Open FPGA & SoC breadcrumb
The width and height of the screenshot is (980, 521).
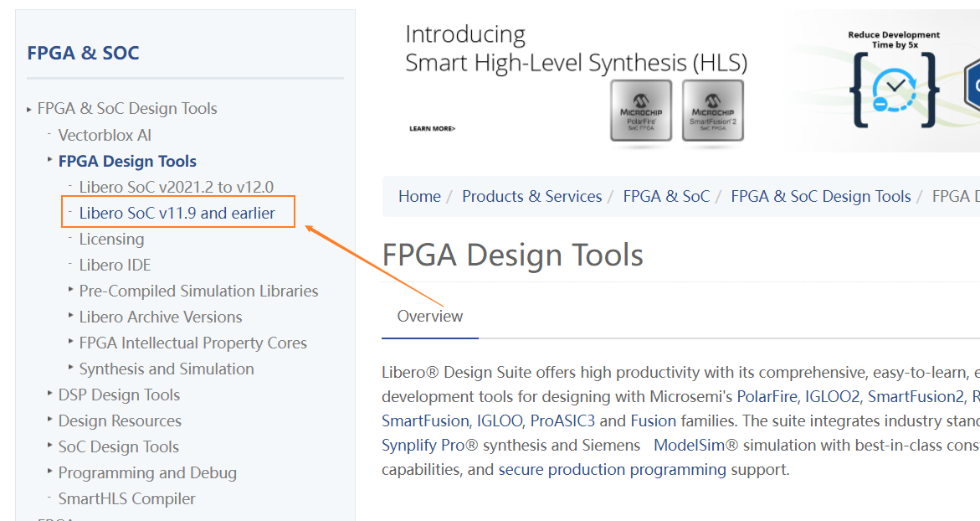[x=666, y=196]
